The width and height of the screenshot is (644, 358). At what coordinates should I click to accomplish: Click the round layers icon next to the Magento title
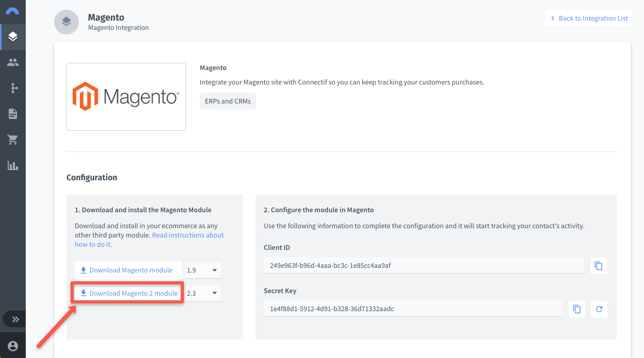coord(66,22)
